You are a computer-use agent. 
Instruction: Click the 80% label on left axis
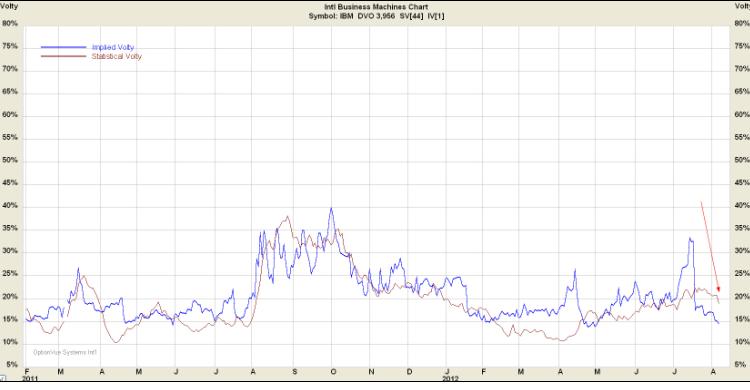click(x=10, y=23)
